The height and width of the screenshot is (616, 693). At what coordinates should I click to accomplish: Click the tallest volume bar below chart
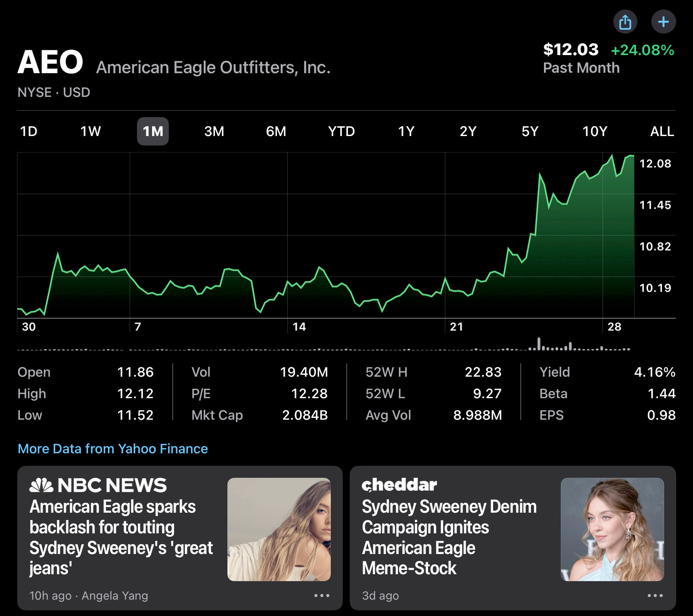tap(539, 344)
